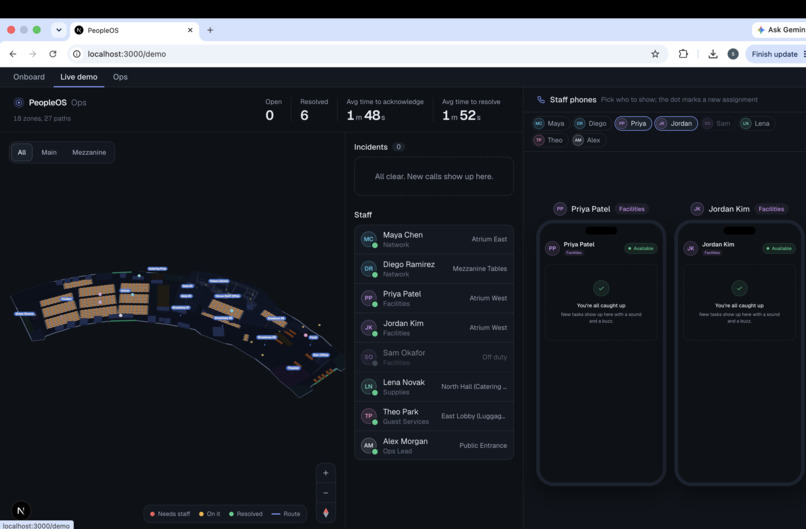Click the Facilities tag beside Priya Patel heading
The image size is (806, 529).
[x=632, y=209]
